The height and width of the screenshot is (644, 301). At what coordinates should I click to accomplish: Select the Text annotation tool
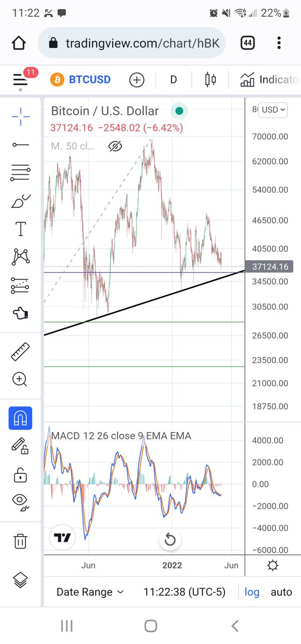coord(20,229)
